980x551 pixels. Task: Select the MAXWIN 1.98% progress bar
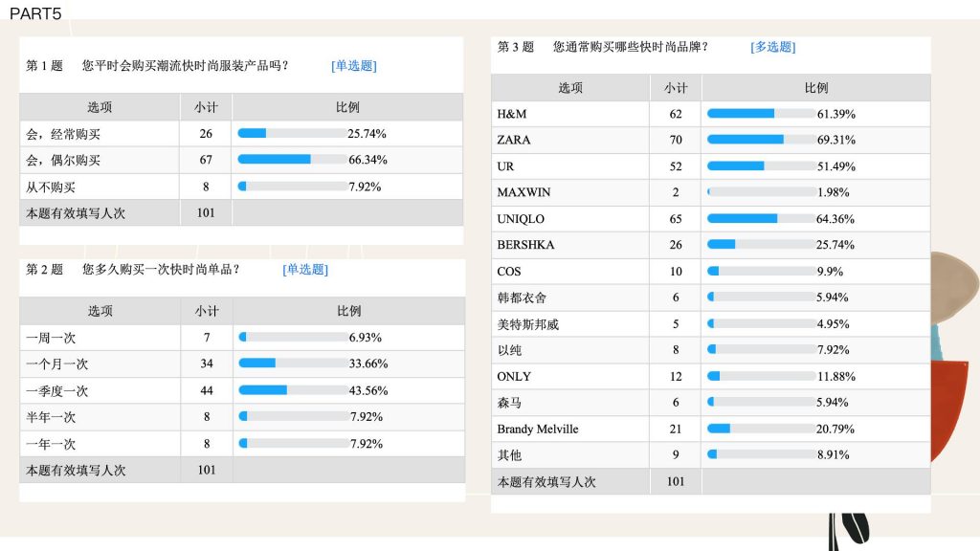tap(761, 191)
